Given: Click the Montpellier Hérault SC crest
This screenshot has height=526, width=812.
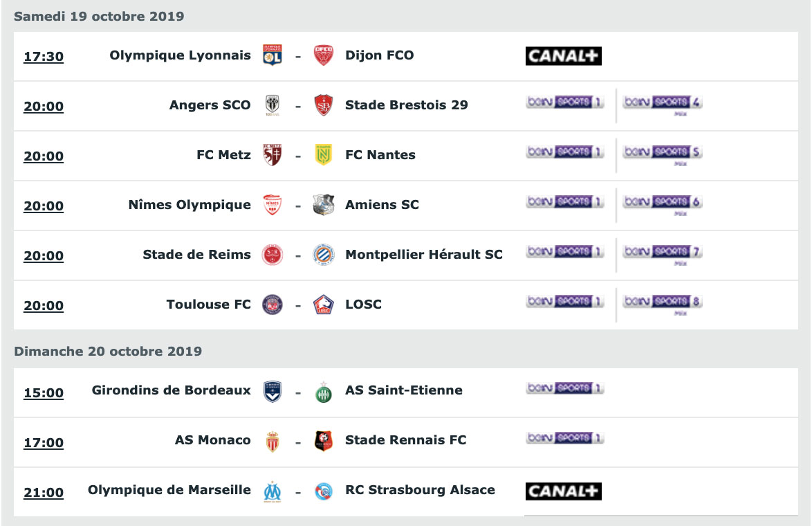Looking at the screenshot, I should (323, 255).
